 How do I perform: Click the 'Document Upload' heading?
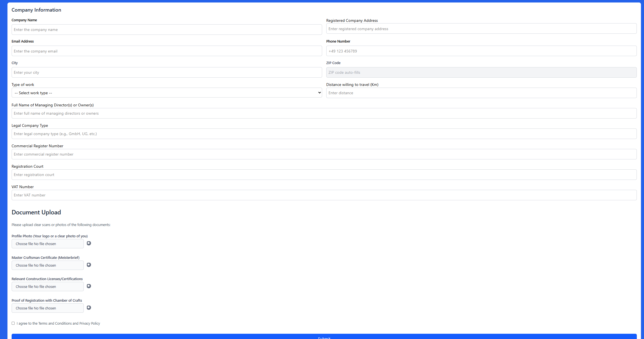[36, 212]
